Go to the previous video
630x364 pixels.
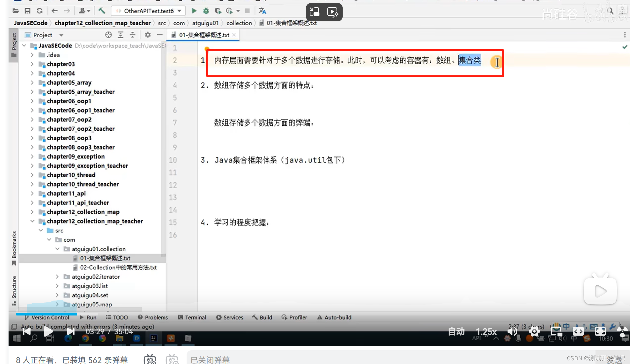27,331
